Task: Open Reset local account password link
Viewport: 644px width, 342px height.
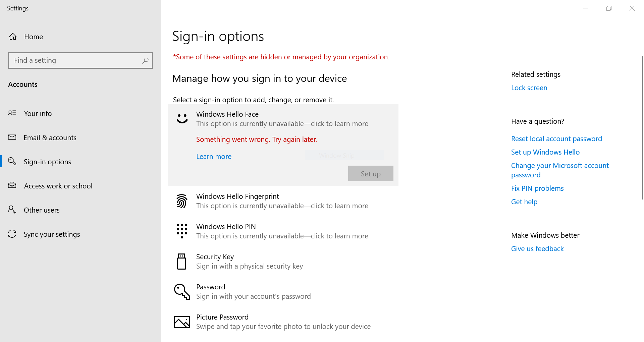Action: [556, 139]
